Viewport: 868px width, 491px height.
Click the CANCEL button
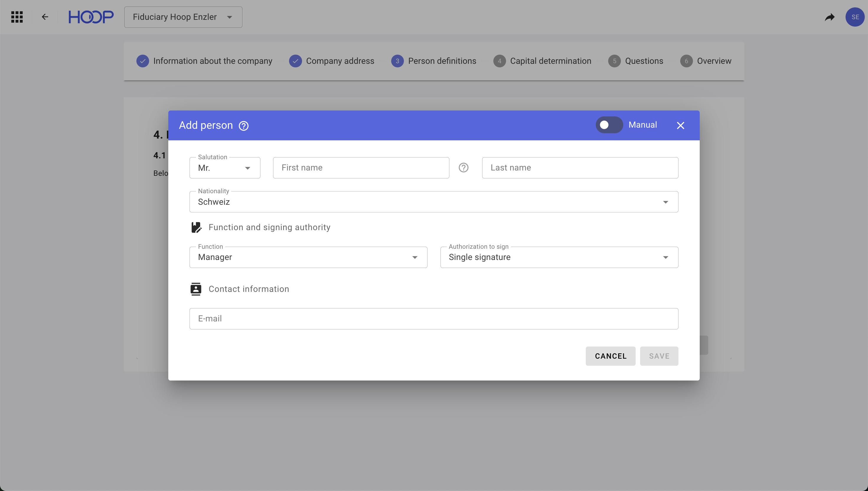610,356
